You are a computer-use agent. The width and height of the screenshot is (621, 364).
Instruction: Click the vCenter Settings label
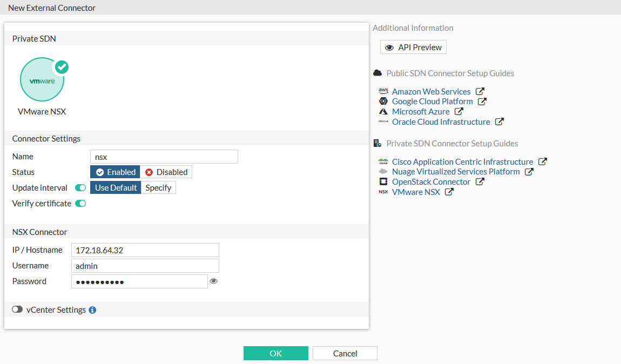56,310
